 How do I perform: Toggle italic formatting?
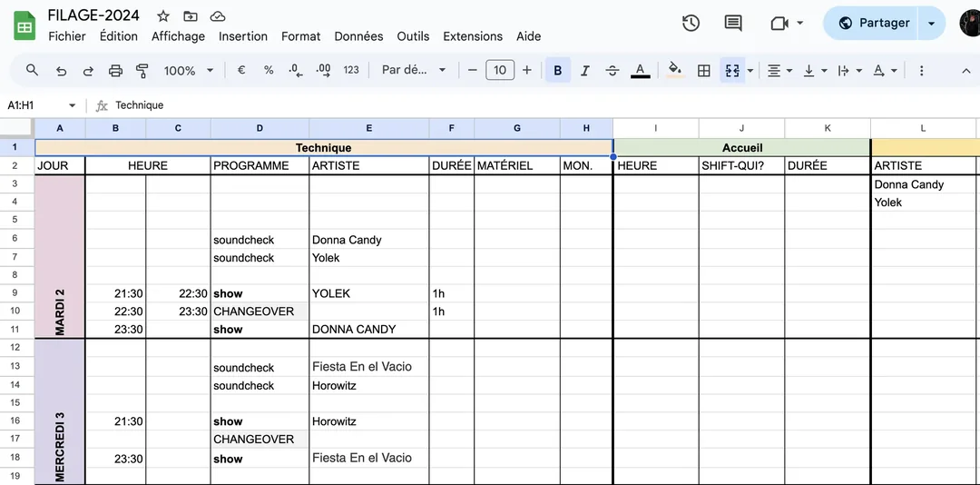pos(584,70)
